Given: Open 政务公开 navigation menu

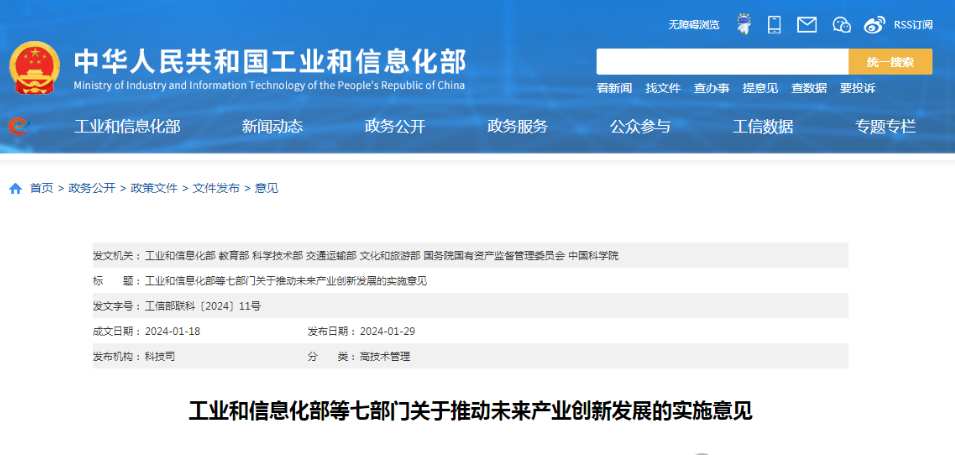Looking at the screenshot, I should [x=395, y=127].
